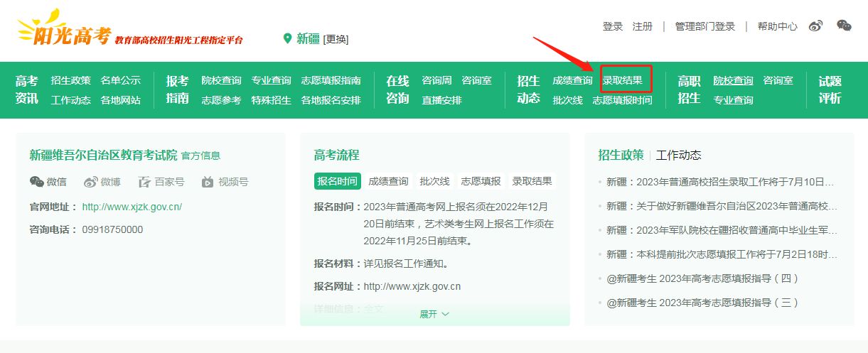
Task: Open the 视频号 icon link
Action: point(208,182)
